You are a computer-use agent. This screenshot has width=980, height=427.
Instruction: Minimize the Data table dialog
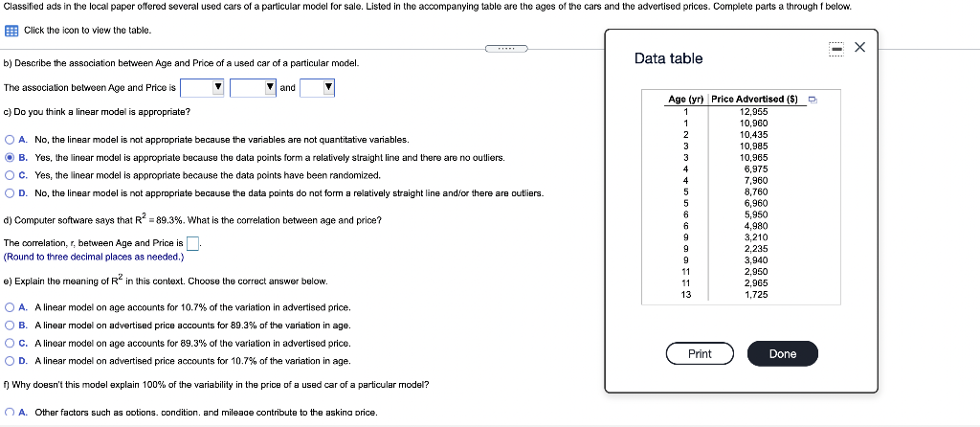click(836, 48)
